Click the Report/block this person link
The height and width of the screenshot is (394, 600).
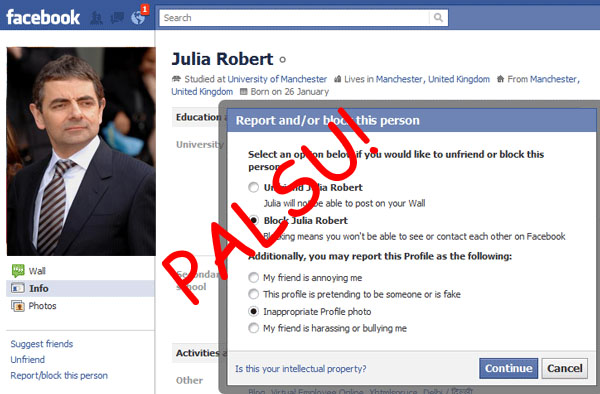(59, 376)
